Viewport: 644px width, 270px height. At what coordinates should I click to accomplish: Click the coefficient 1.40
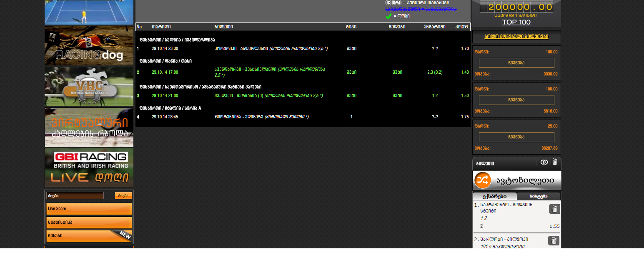[465, 72]
